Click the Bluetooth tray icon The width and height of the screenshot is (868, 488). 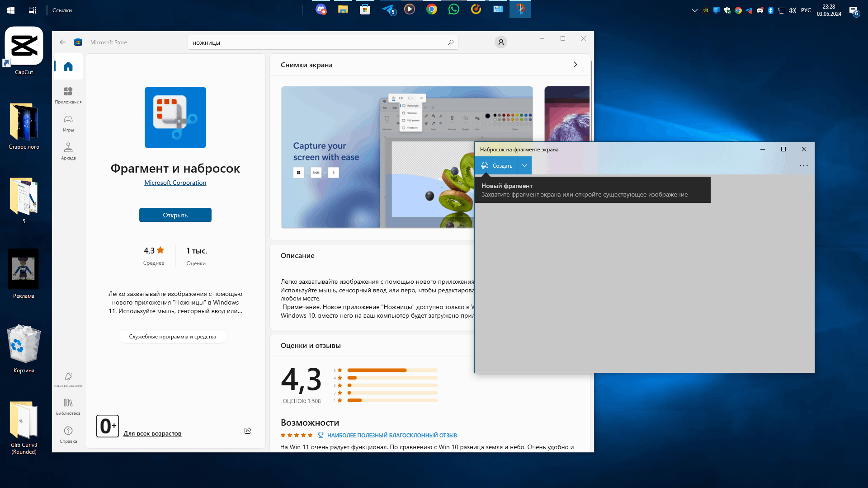[771, 10]
